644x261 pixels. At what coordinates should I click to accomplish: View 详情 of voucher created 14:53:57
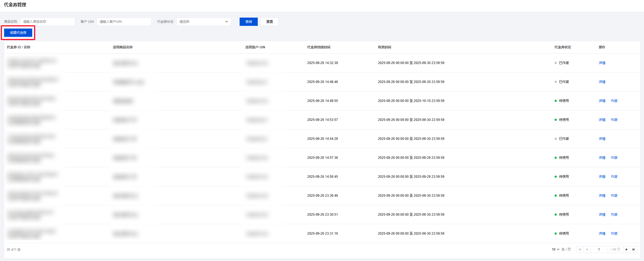click(x=602, y=120)
